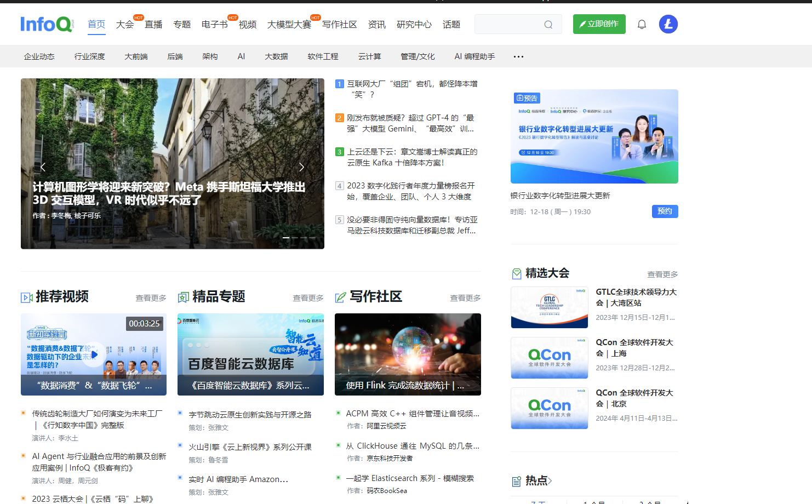Play the 数据消费 featured video

[94, 354]
